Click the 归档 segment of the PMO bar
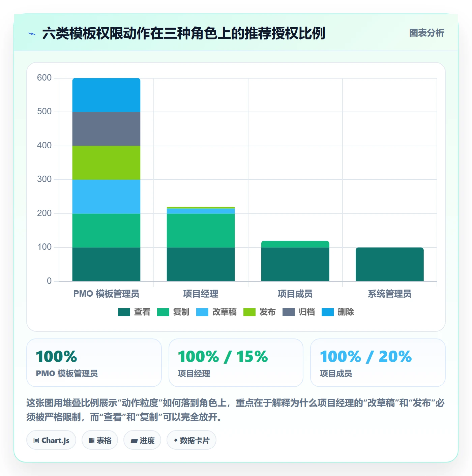The width and height of the screenshot is (472, 476). click(x=106, y=129)
